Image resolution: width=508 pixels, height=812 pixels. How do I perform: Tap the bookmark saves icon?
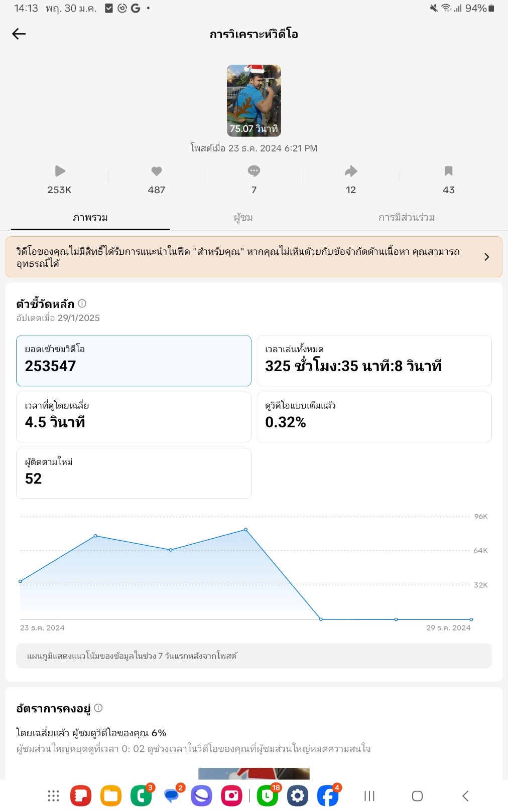pyautogui.click(x=449, y=171)
